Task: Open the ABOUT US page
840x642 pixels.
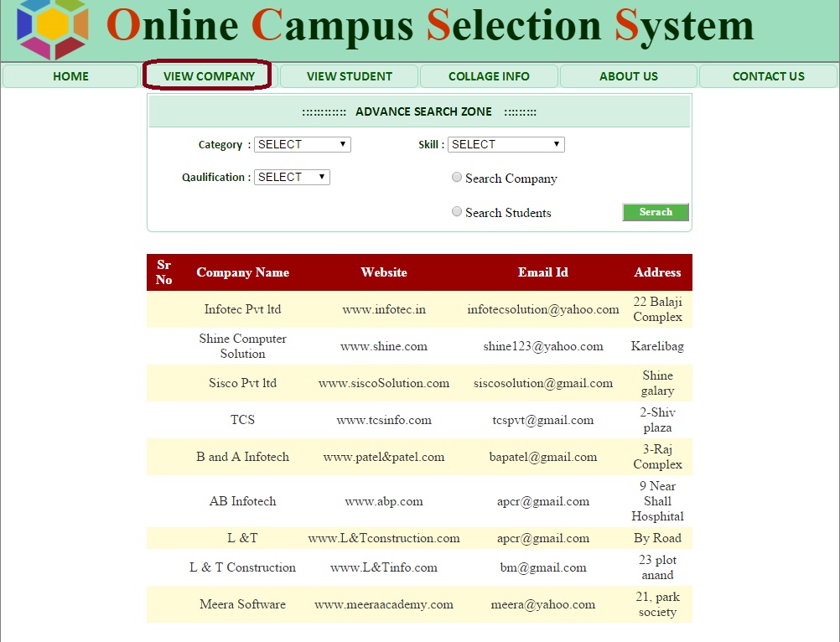Action: pos(628,76)
